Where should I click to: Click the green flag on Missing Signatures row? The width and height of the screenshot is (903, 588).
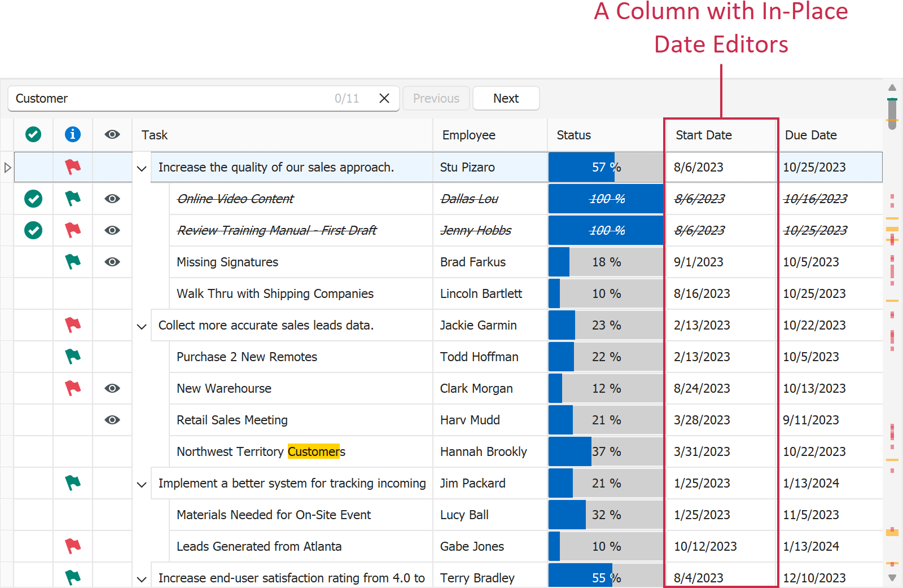(73, 262)
